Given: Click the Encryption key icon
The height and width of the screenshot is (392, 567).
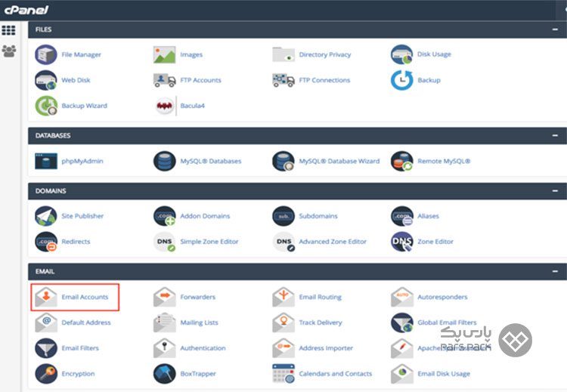Looking at the screenshot, I should point(46,374).
